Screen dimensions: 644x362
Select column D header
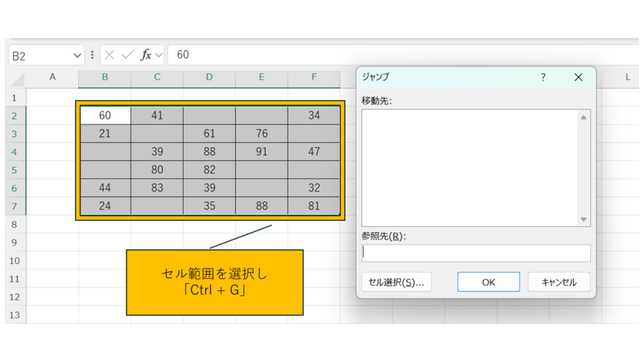pos(209,77)
